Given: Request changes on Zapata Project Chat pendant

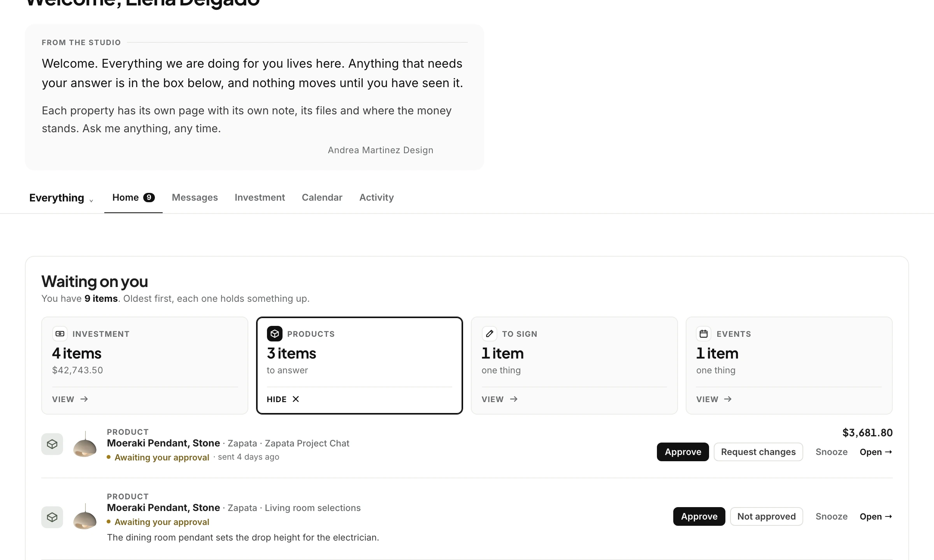Looking at the screenshot, I should [758, 452].
